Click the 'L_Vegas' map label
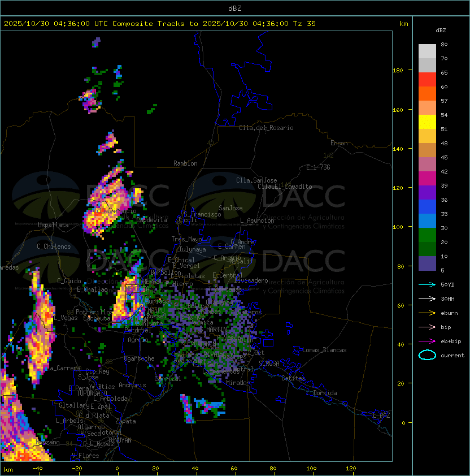The width and height of the screenshot is (470, 476). 66,318
